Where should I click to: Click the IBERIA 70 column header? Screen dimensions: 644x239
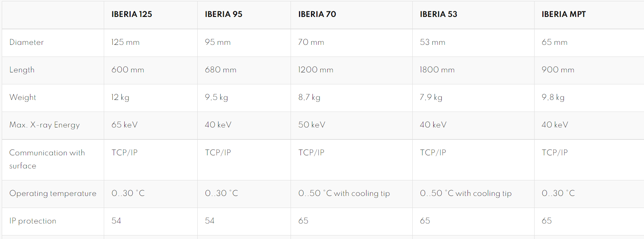317,14
